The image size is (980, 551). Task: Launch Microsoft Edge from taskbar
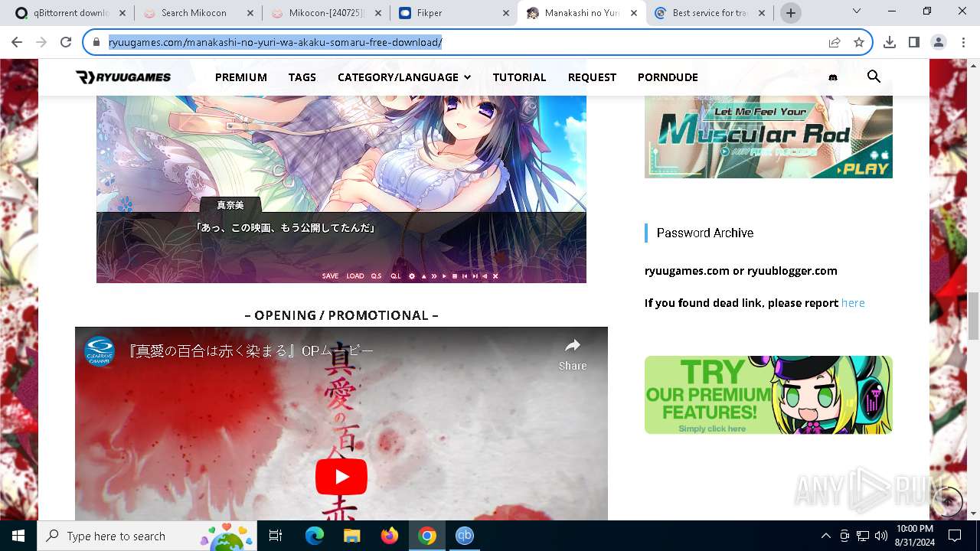[315, 536]
